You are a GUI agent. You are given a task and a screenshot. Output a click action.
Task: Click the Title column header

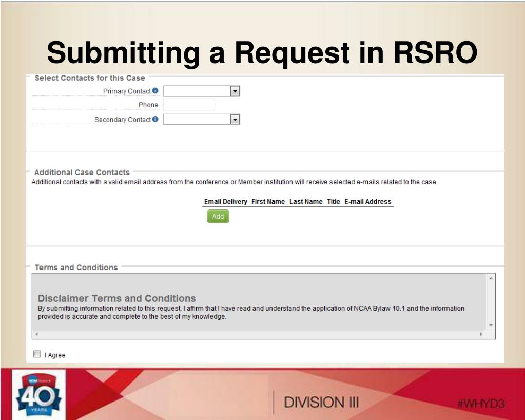coord(334,202)
